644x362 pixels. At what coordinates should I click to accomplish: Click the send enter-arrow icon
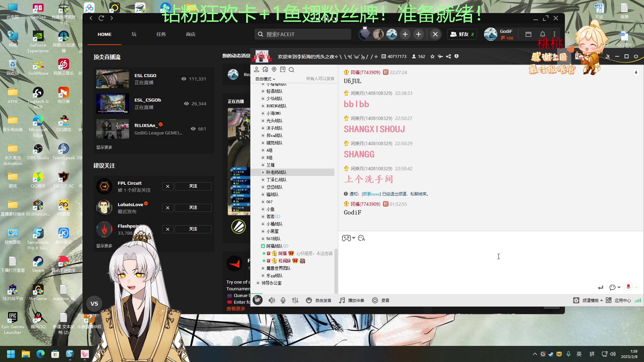600,287
